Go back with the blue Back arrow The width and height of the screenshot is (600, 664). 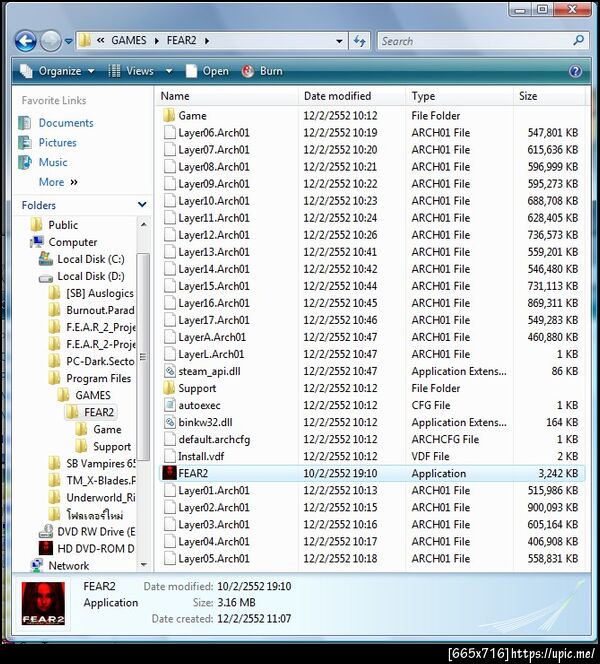click(25, 42)
